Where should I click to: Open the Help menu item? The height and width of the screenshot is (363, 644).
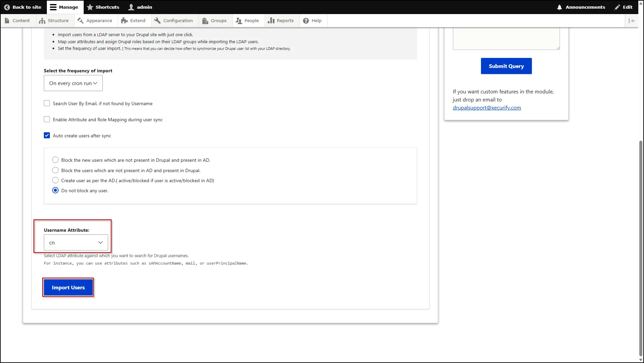[x=312, y=20]
